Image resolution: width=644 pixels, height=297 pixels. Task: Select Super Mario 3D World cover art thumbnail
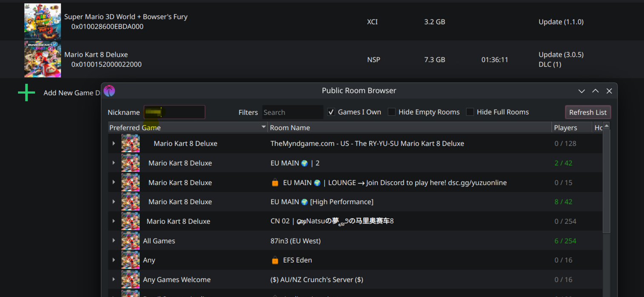[43, 21]
